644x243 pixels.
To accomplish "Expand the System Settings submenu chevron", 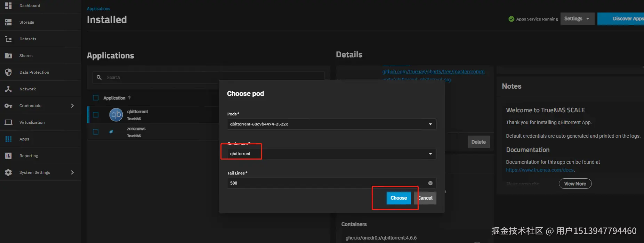I will [x=72, y=172].
